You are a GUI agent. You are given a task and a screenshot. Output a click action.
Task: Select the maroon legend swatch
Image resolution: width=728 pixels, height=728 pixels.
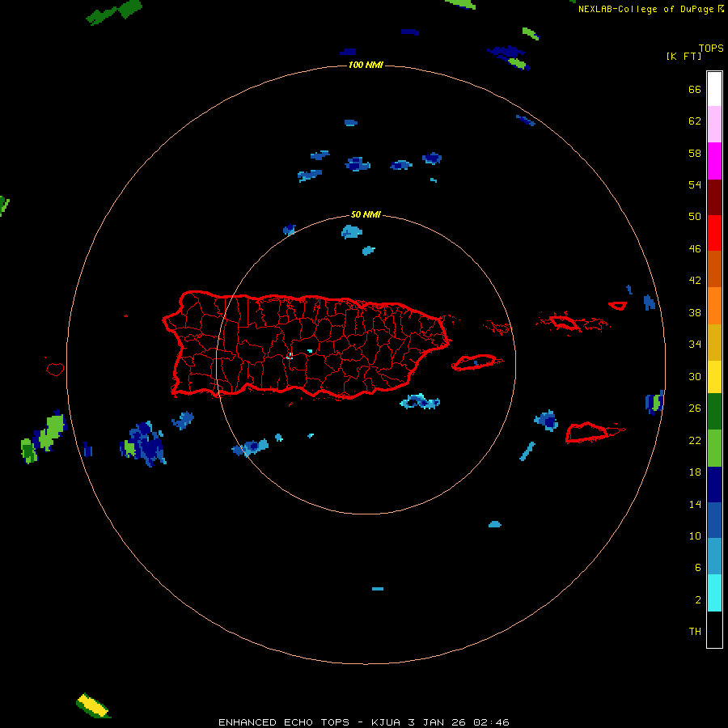coord(714,197)
